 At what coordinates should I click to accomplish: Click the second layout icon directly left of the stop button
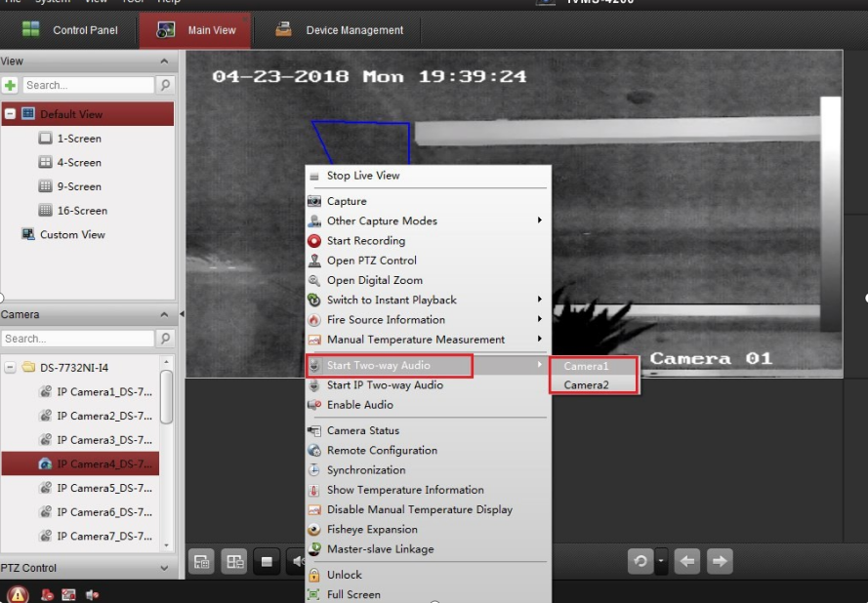(x=234, y=562)
